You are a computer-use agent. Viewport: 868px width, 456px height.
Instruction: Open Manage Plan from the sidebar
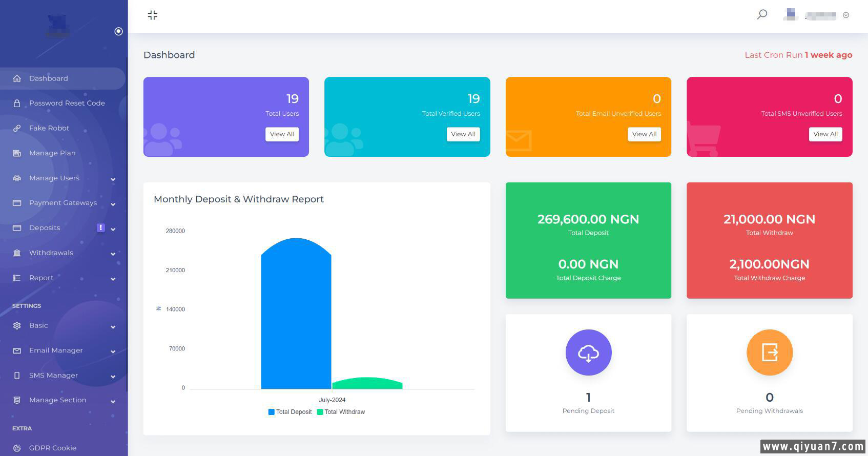pos(52,153)
